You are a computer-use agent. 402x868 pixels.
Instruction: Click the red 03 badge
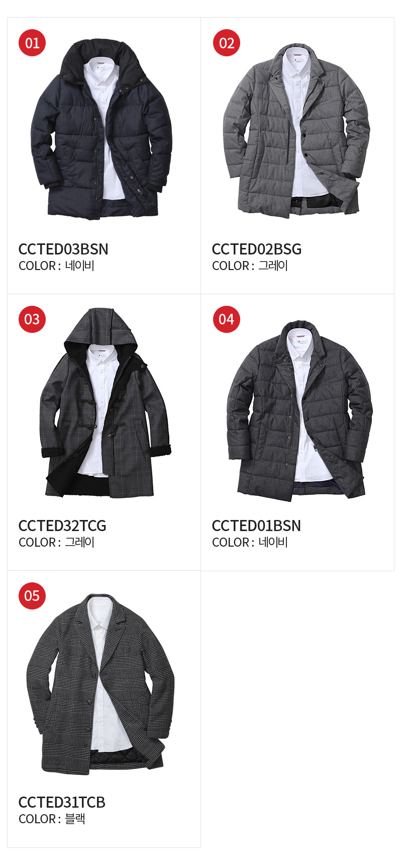(x=32, y=319)
